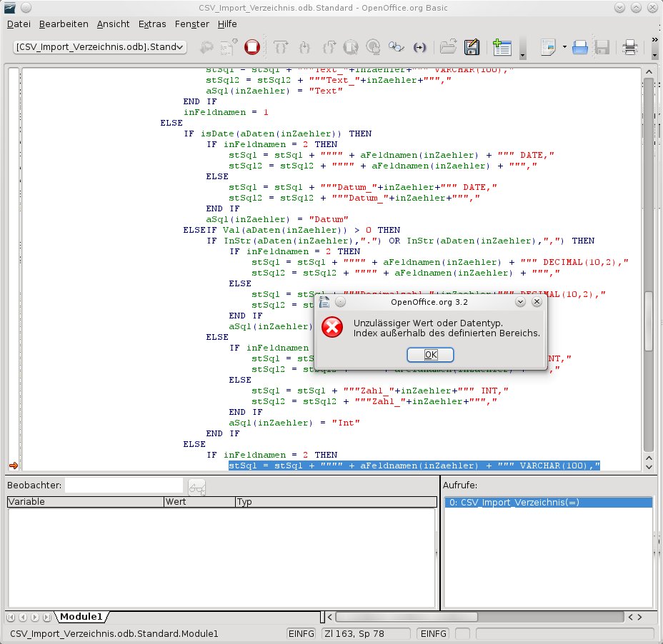This screenshot has height=644, width=663.
Task: Open the Bearbeiten menu
Action: tap(64, 24)
